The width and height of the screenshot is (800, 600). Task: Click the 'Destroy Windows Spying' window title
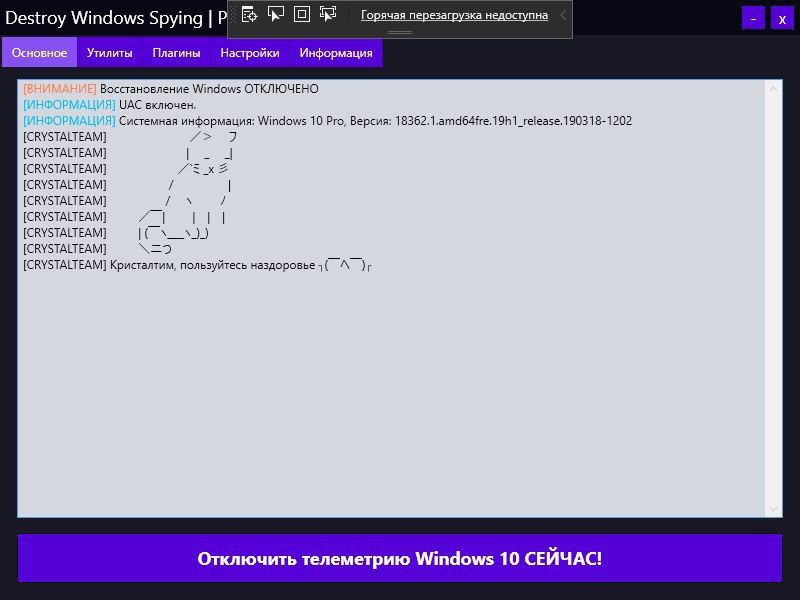pos(104,18)
